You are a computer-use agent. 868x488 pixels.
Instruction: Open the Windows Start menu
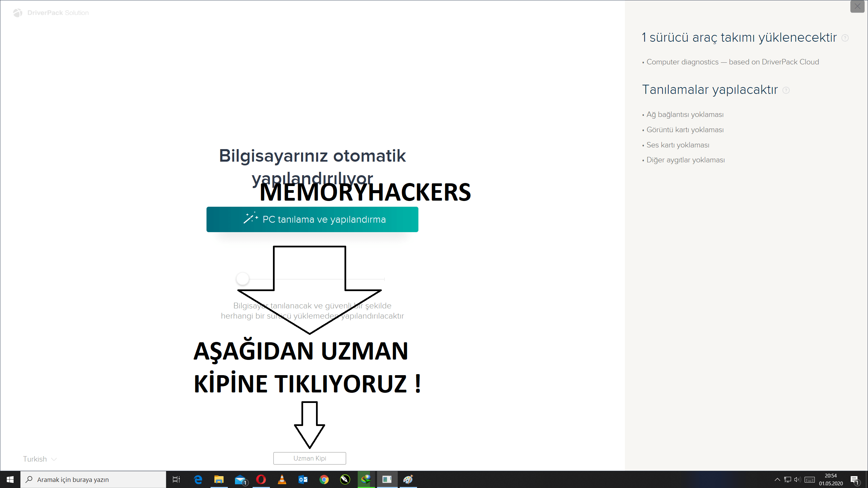(10, 480)
